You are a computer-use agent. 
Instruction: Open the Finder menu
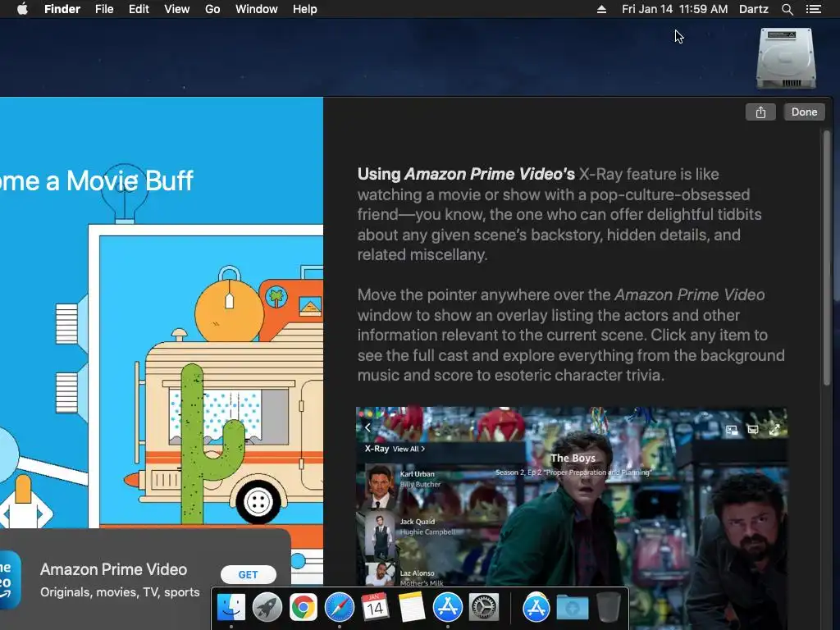62,9
